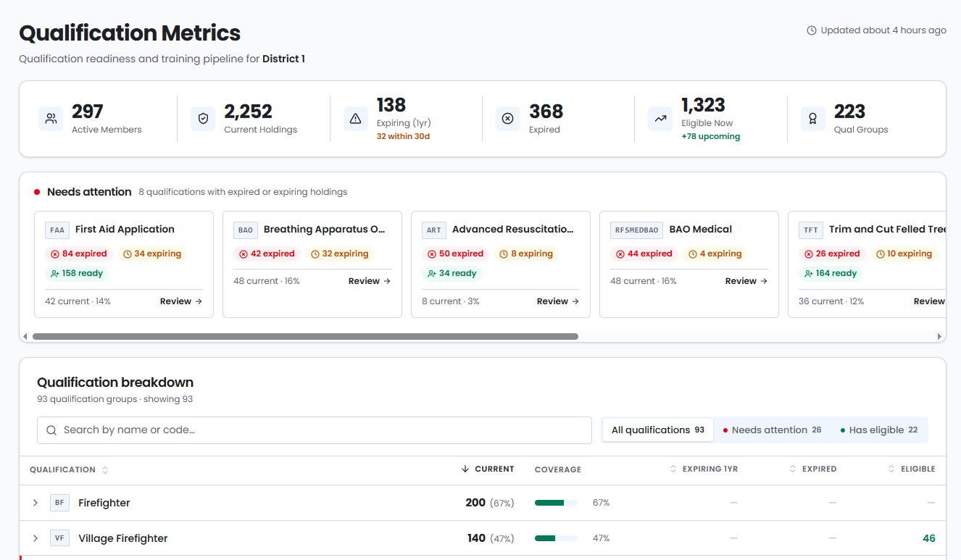Click the Coverage column header
961x560 pixels.
tap(558, 469)
